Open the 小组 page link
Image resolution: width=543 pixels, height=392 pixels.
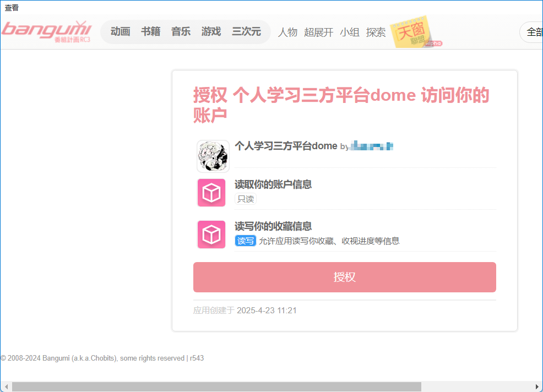pyautogui.click(x=350, y=32)
